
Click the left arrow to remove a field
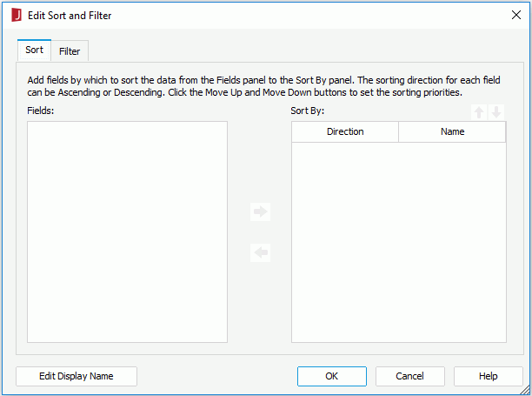point(260,252)
